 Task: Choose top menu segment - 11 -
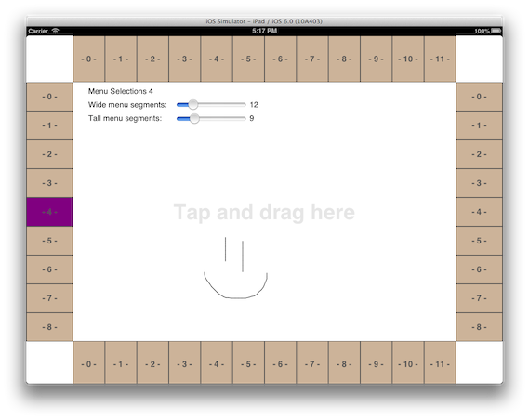pos(440,59)
